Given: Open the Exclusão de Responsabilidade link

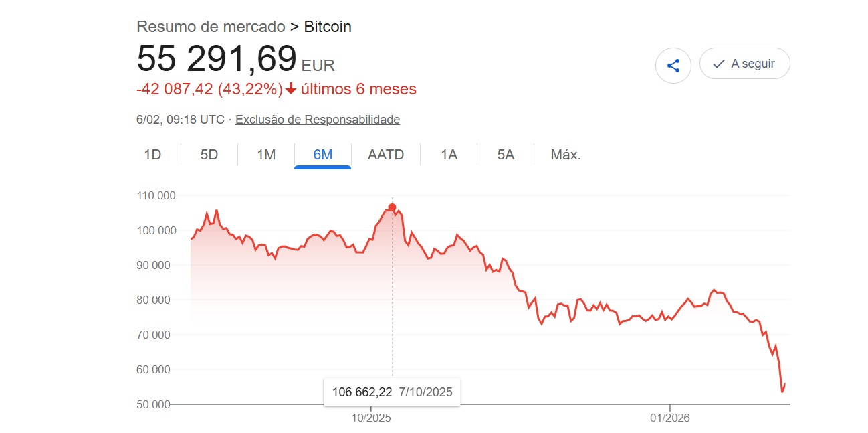Looking at the screenshot, I should 318,120.
